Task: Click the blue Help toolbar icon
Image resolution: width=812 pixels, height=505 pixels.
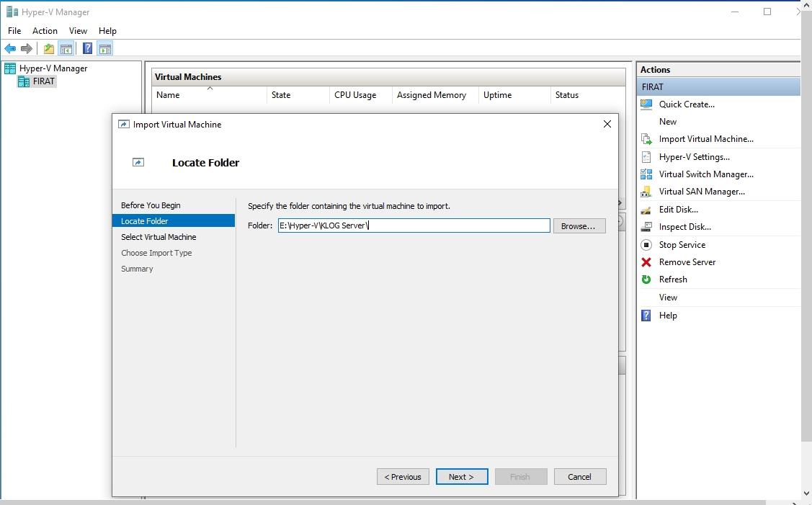Action: (87, 49)
